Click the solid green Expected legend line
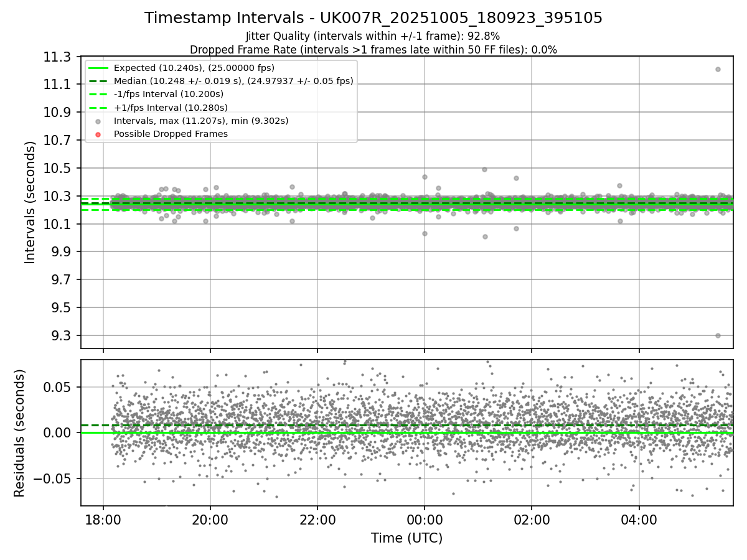747x560 pixels. coord(98,68)
